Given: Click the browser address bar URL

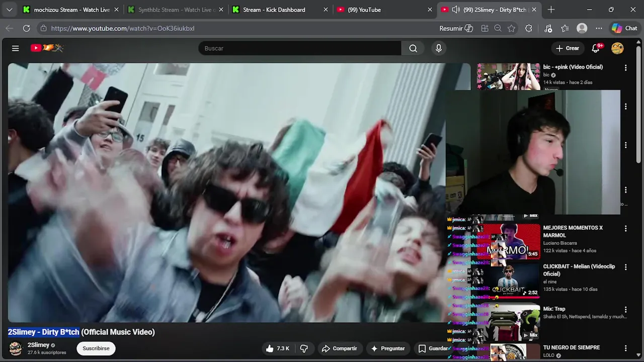Looking at the screenshot, I should (123, 28).
